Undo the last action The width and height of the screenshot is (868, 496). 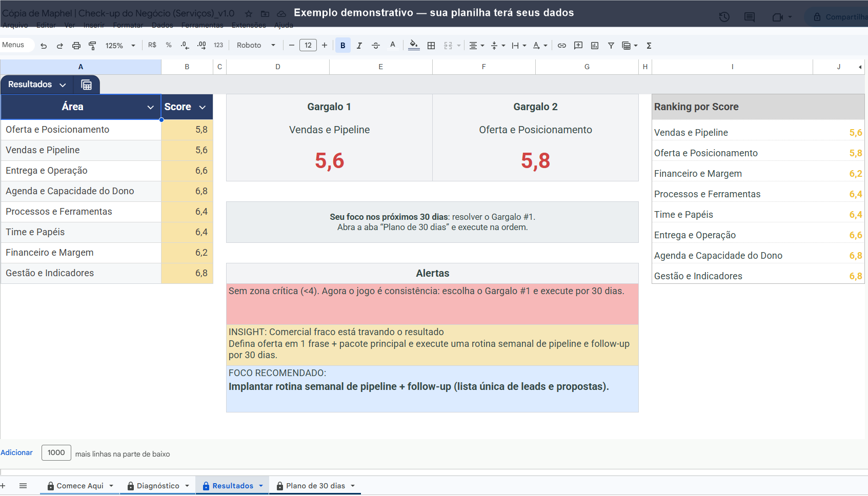coord(44,46)
